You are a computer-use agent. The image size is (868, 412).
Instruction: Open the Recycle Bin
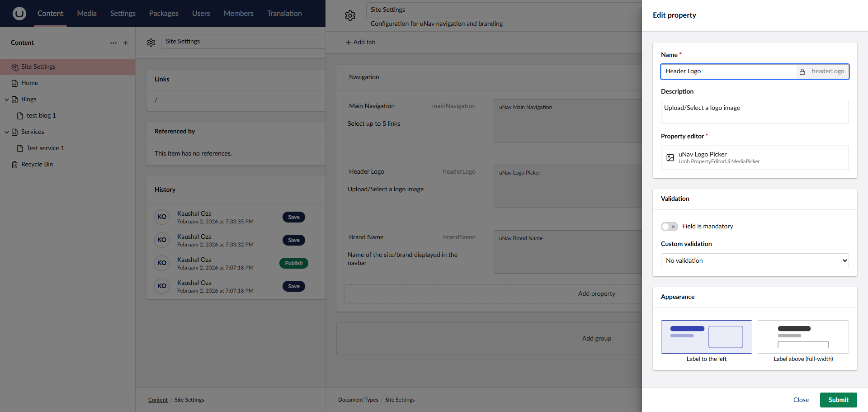point(37,165)
